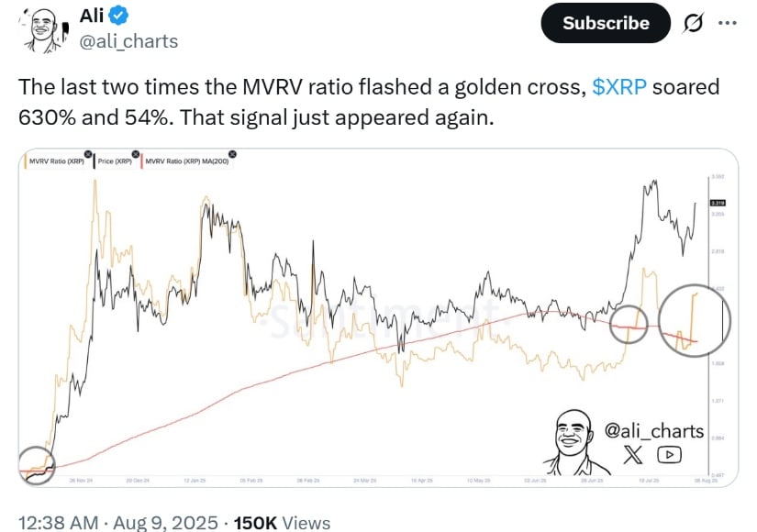Select the MVRV Ratio (XRP) MA(200) label
Image resolution: width=757 pixels, height=532 pixels.
pos(187,161)
